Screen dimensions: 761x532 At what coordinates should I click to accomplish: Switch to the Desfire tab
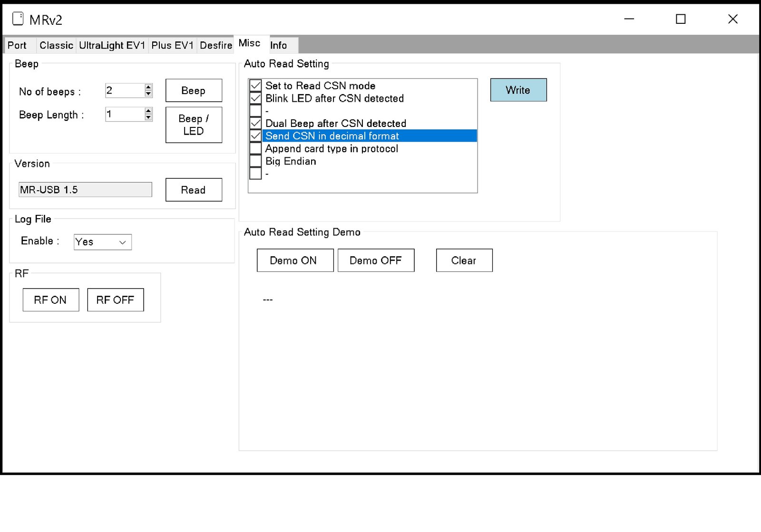tap(216, 45)
